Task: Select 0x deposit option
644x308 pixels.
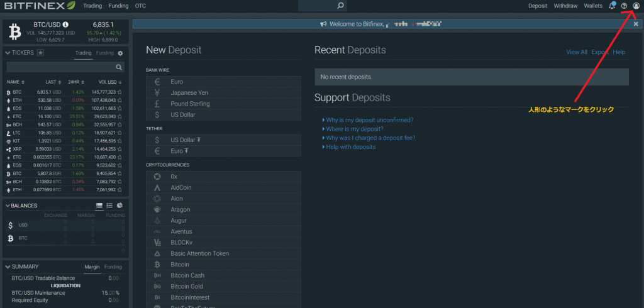Action: click(223, 177)
